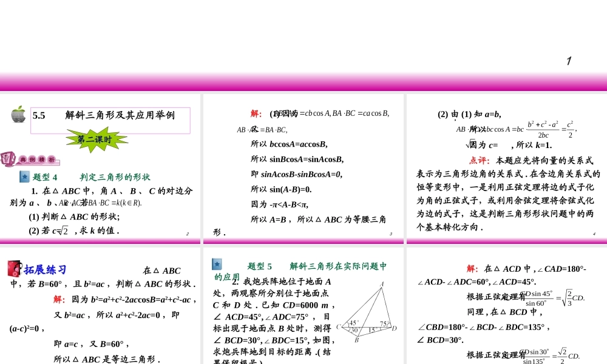Click the line 所以 sin(A-B)=0

point(281,189)
